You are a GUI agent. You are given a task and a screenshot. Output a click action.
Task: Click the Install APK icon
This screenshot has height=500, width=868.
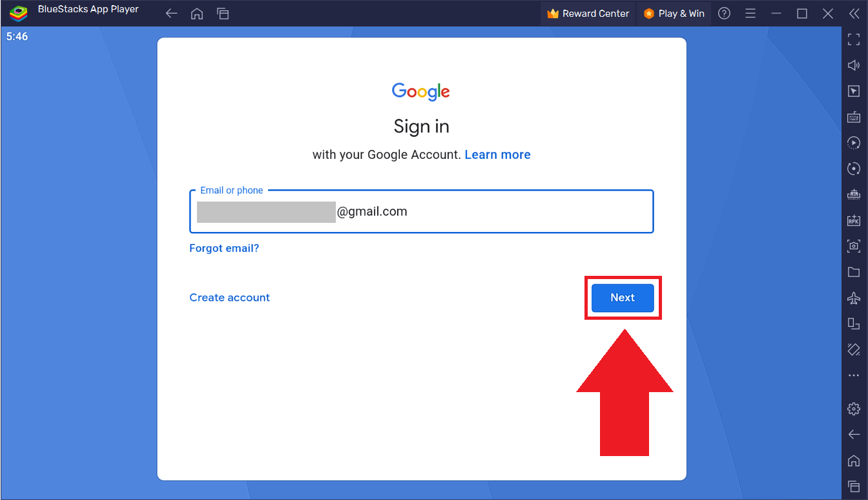pos(854,220)
